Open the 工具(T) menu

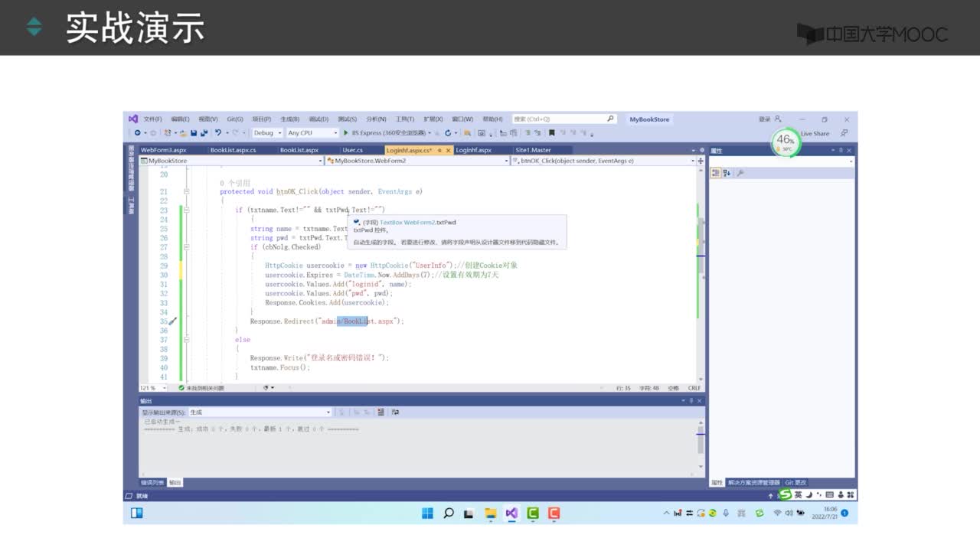tap(405, 119)
